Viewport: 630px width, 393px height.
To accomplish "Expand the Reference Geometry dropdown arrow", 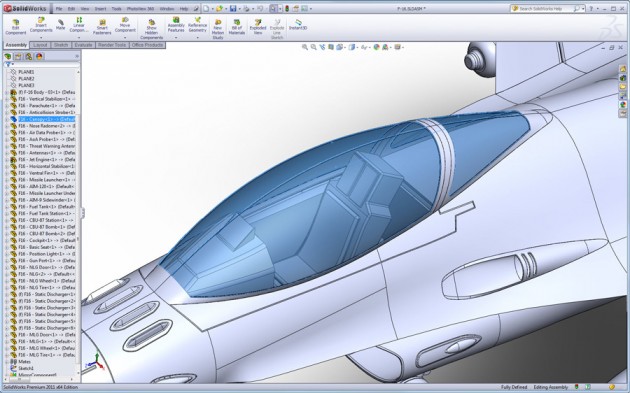I will click(197, 37).
